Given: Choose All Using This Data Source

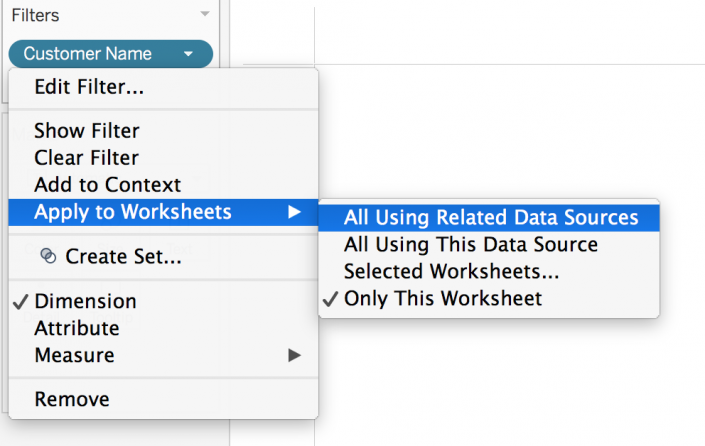Looking at the screenshot, I should [x=470, y=244].
